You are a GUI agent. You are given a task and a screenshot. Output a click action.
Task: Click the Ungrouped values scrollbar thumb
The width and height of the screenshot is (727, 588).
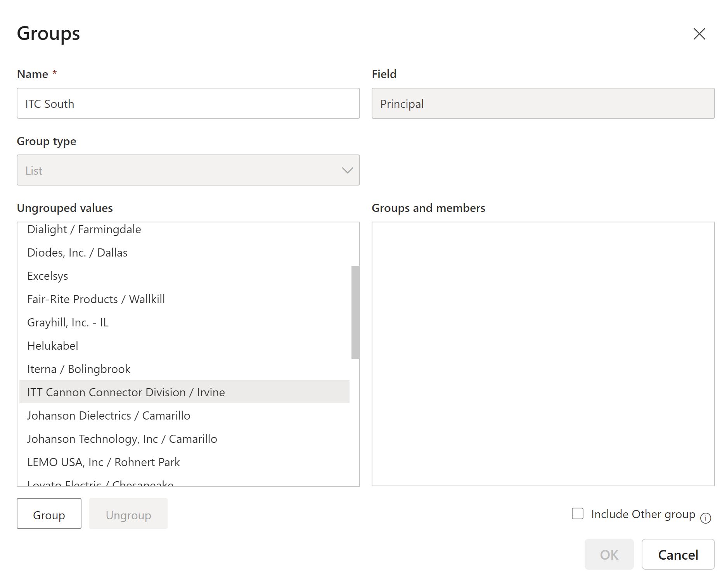(x=355, y=312)
